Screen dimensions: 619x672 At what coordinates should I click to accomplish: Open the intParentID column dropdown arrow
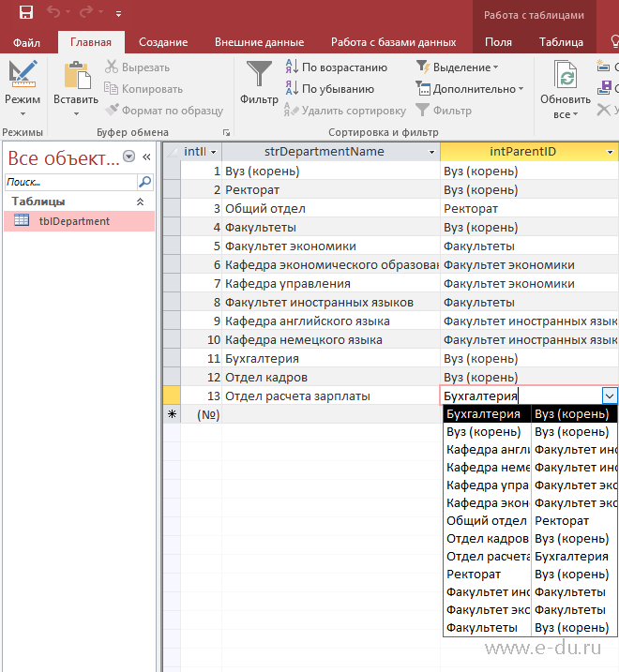[x=610, y=152]
